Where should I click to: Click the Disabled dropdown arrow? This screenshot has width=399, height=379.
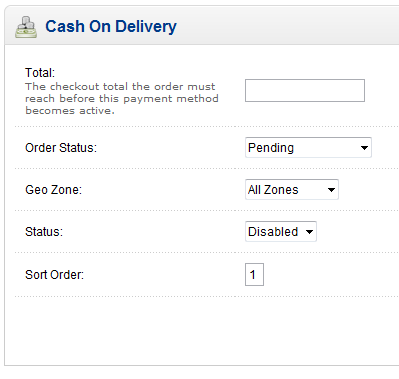click(309, 232)
